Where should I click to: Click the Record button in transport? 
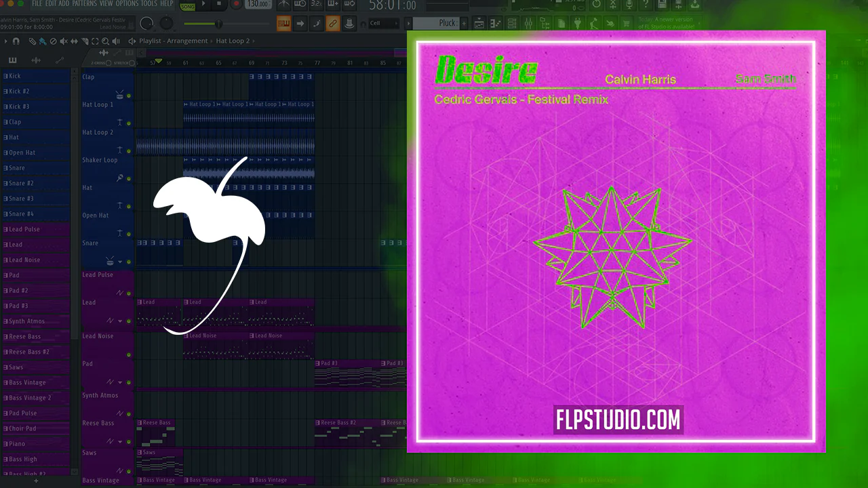pos(236,5)
